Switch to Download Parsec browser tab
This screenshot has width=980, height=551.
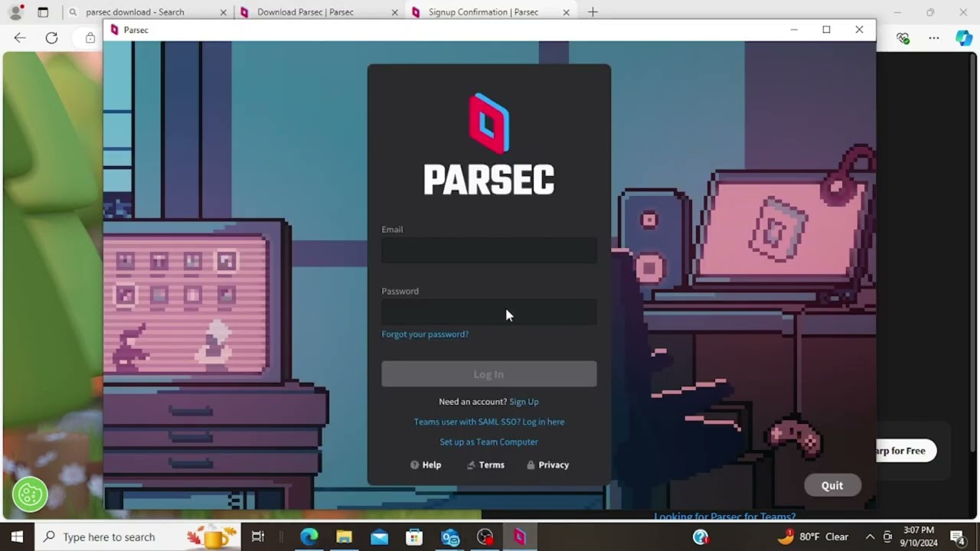[x=305, y=12]
